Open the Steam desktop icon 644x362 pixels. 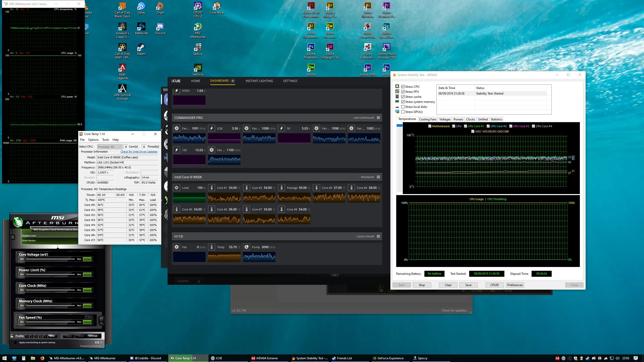tap(141, 49)
